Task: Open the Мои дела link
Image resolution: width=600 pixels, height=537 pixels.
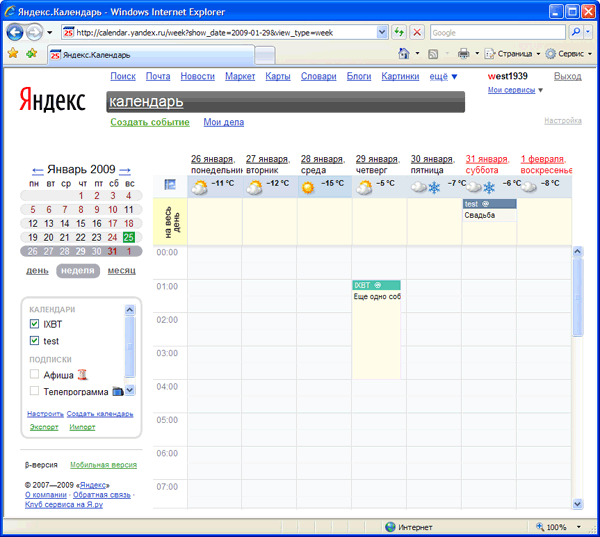Action: [x=223, y=122]
